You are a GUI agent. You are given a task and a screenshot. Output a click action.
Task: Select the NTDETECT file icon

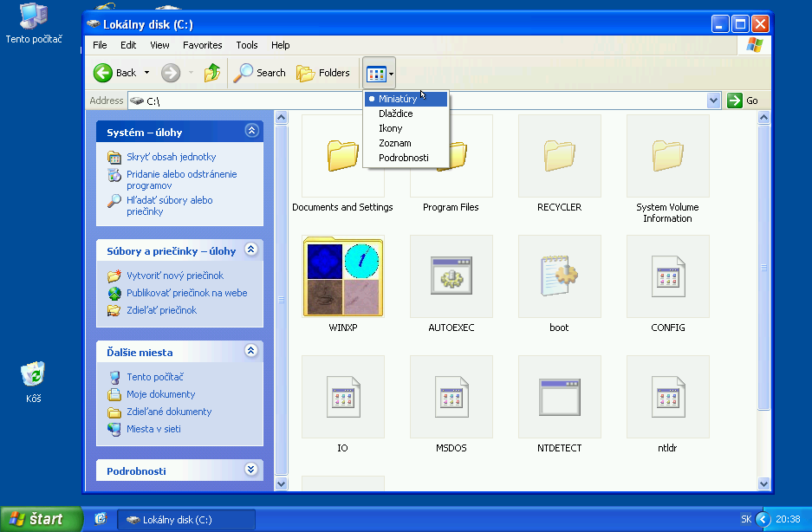pos(559,397)
